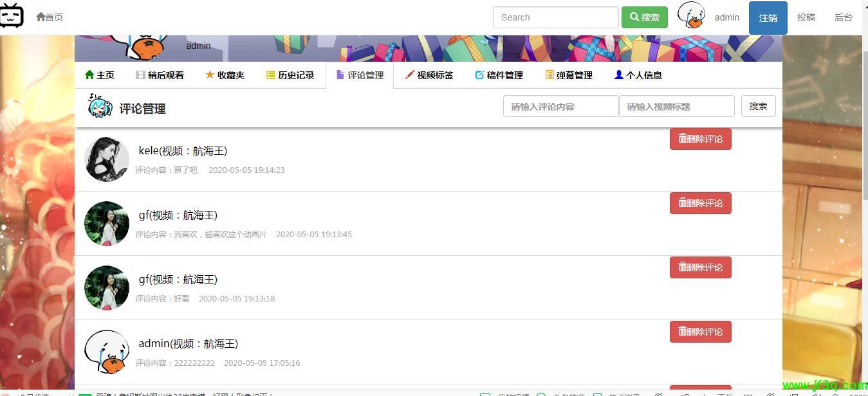The width and height of the screenshot is (868, 396).
Task: Click the 请输入评论内容 comment filter field
Action: (560, 107)
